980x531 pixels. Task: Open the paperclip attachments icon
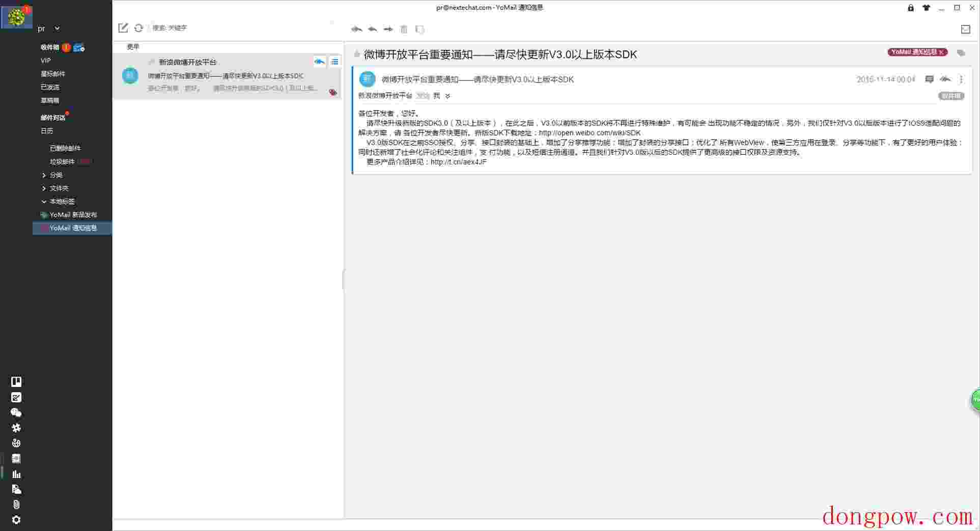pyautogui.click(x=16, y=505)
